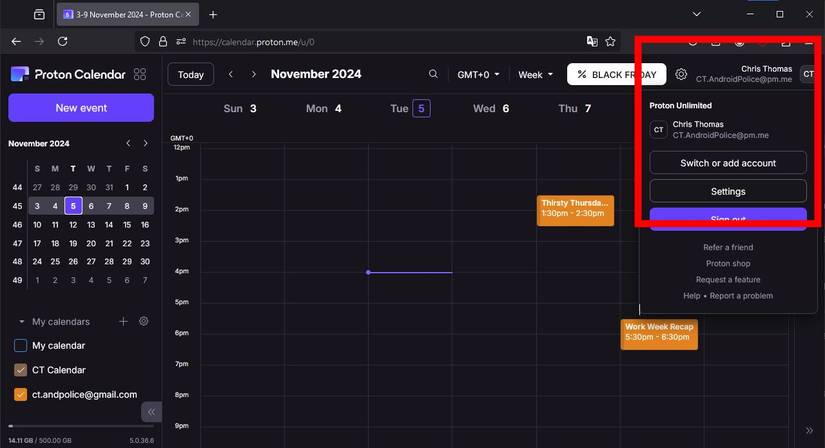Open the Proton apps grid icon
The image size is (825, 448).
140,74
